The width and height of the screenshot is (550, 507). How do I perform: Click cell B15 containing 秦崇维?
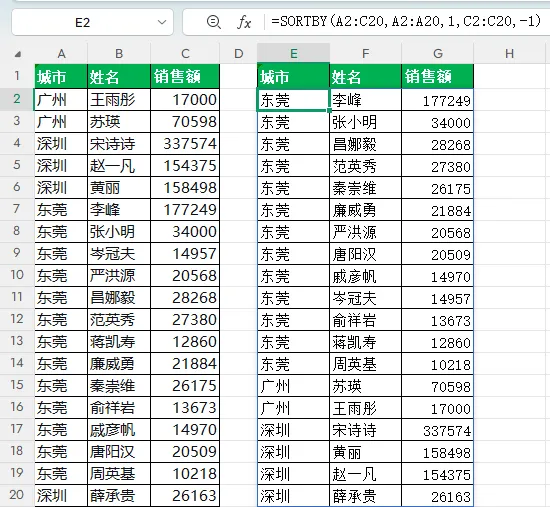(x=119, y=386)
